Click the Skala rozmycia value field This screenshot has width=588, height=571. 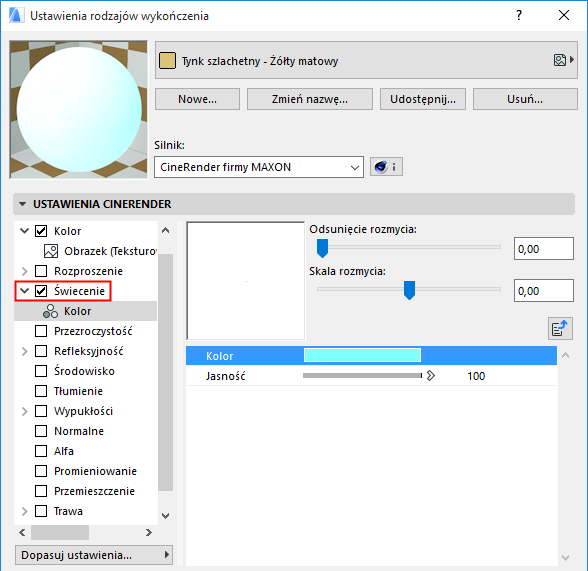pos(543,290)
